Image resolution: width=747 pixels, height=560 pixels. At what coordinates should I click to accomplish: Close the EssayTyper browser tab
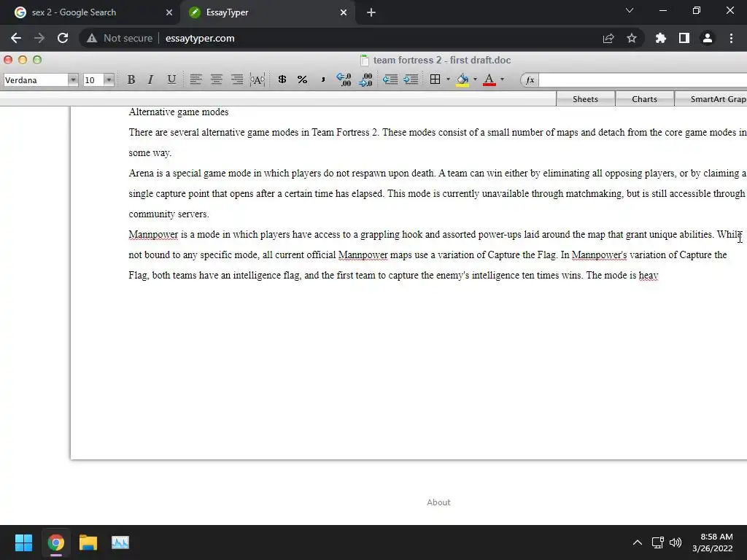point(344,12)
